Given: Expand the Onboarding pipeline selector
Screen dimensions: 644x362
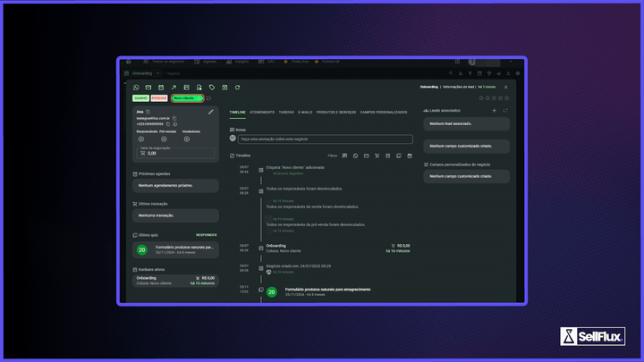Looking at the screenshot, I should [142, 73].
